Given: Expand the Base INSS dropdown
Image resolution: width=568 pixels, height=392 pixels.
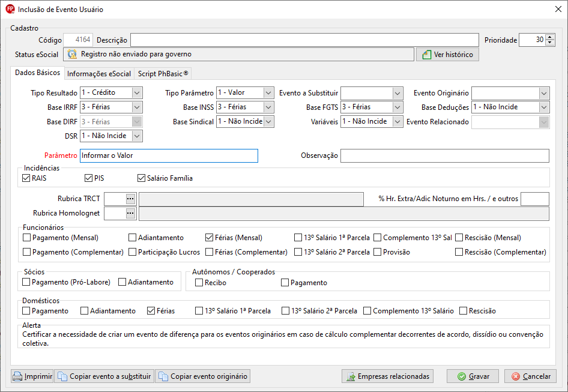Looking at the screenshot, I should click(x=268, y=107).
